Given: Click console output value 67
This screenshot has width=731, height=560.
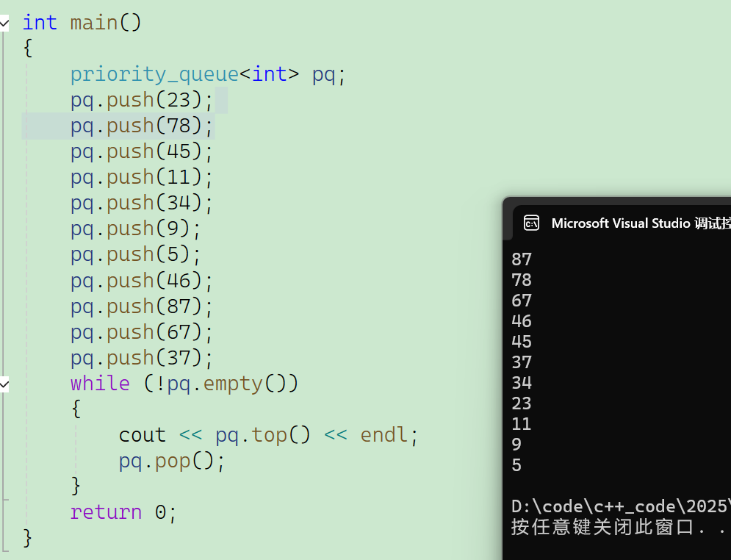Looking at the screenshot, I should point(521,301).
